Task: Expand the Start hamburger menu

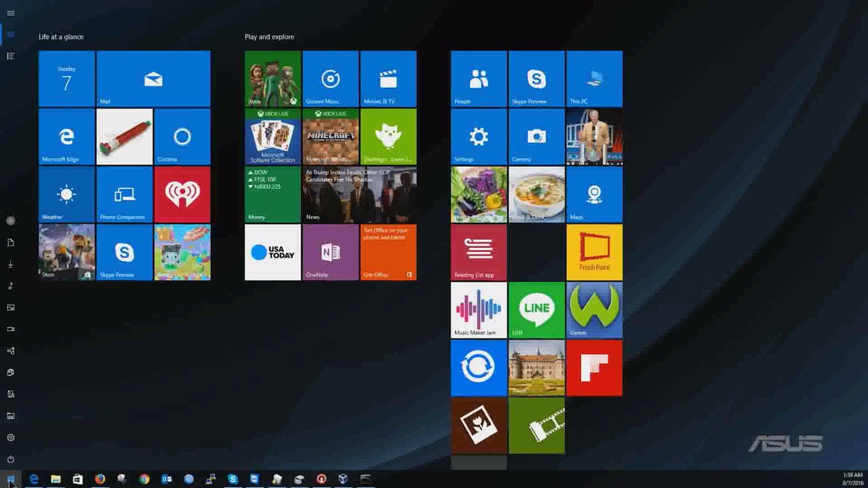Action: click(10, 13)
